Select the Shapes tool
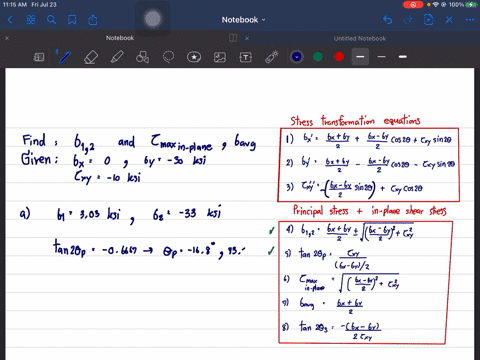 [x=142, y=57]
